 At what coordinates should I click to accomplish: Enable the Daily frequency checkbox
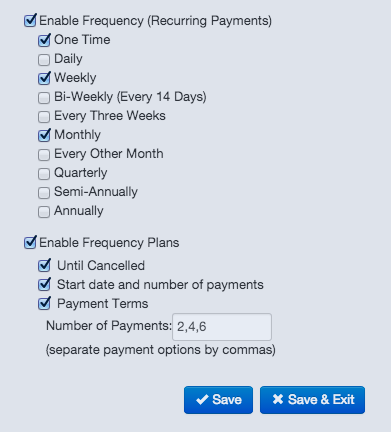[x=44, y=59]
